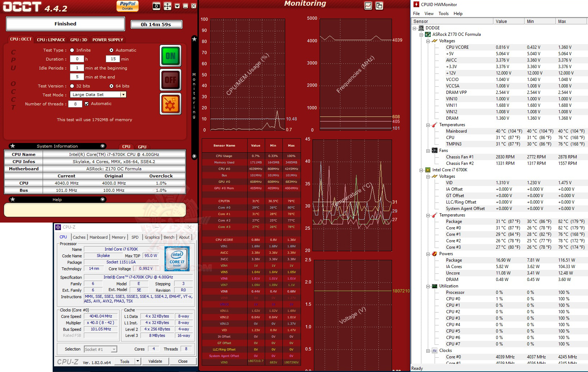Click the CPUID HWMonitor title bar icon
This screenshot has width=588, height=372.
coord(416,4)
